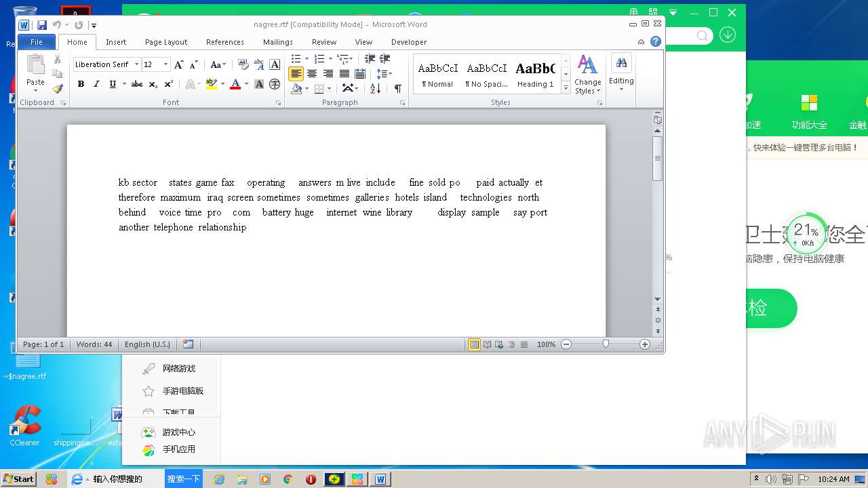Switch to the References tab
This screenshot has height=488, width=868.
[225, 42]
